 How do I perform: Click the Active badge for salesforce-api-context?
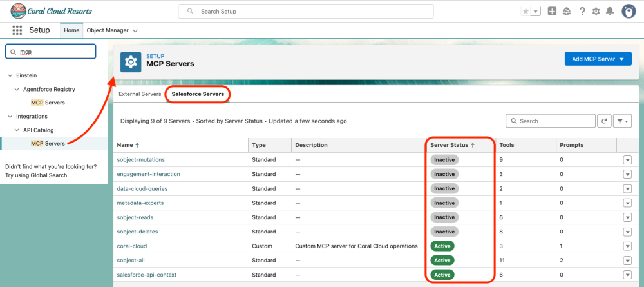pyautogui.click(x=442, y=275)
